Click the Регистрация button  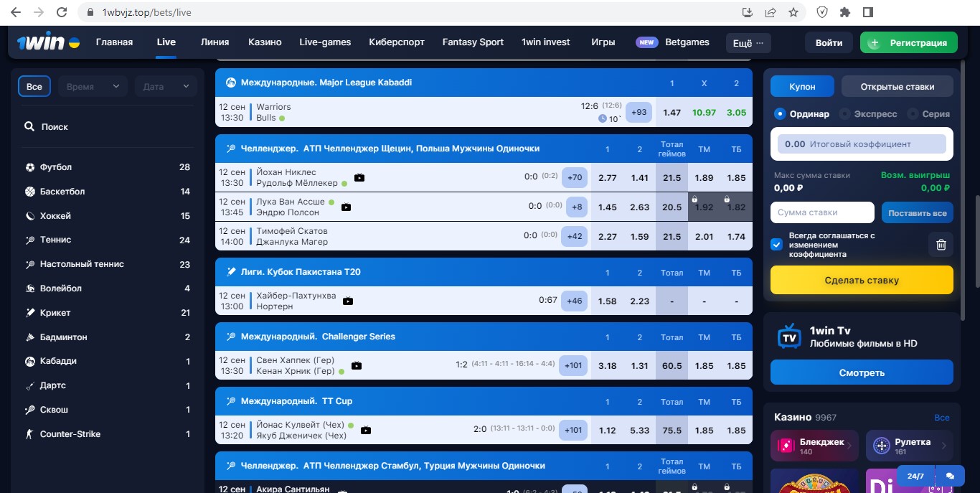pyautogui.click(x=908, y=43)
